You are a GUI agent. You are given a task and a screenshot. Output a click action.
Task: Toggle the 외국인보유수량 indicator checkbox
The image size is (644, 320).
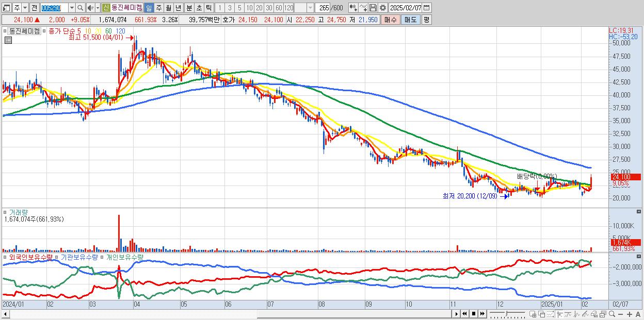[5, 257]
